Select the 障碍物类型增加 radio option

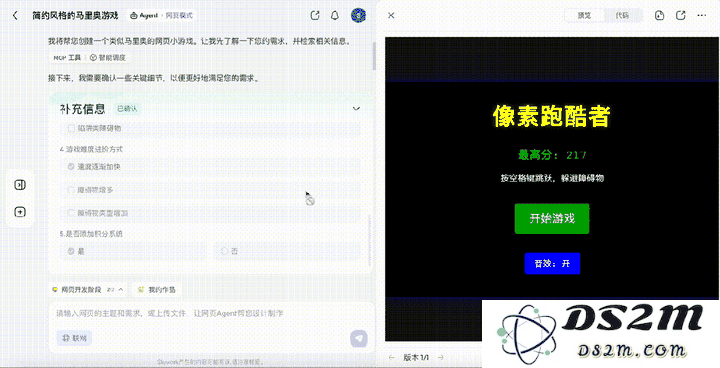(x=71, y=213)
